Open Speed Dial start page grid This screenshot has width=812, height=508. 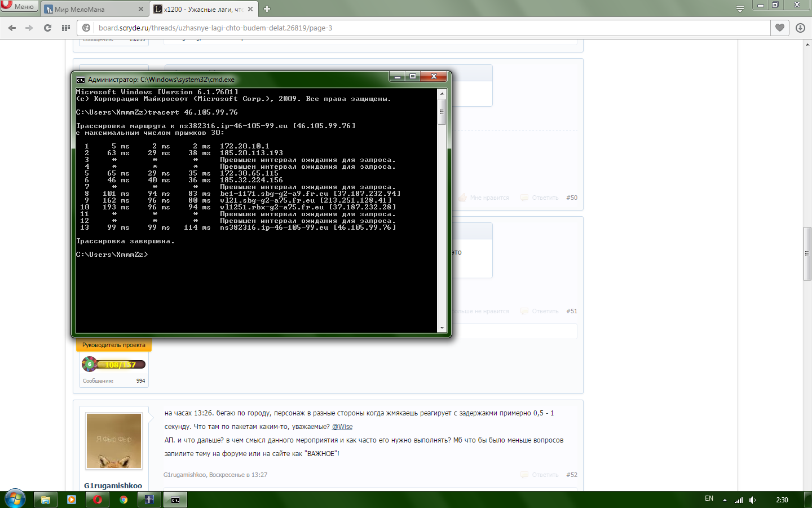(66, 28)
